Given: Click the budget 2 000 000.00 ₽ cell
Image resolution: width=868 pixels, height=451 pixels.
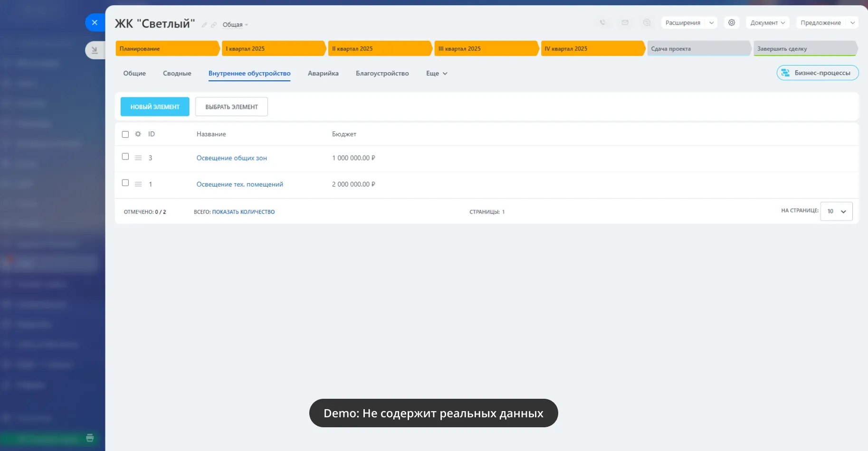Looking at the screenshot, I should click(353, 184).
